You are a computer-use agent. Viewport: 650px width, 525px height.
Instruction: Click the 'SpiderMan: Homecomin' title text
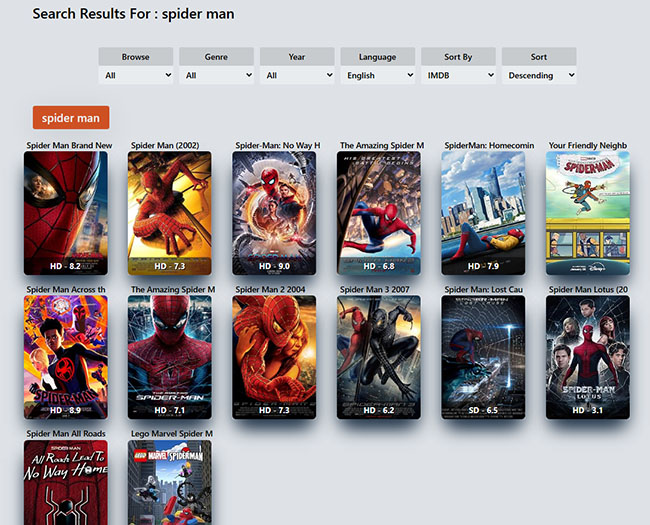point(489,145)
